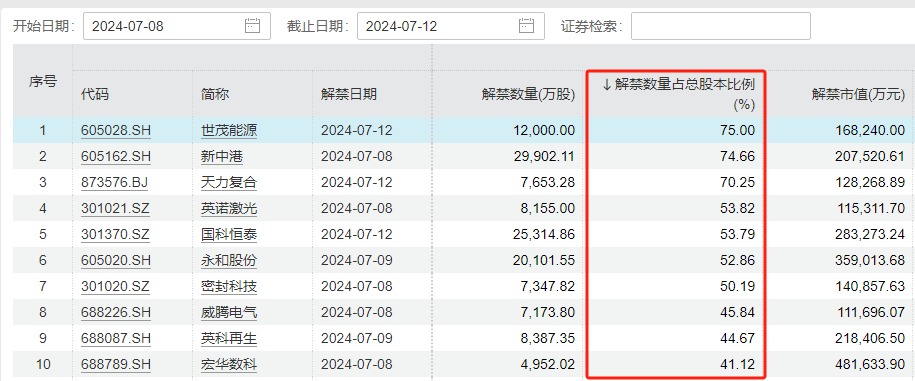Open the 世茂能源 stock name link
The height and width of the screenshot is (381, 915).
click(229, 131)
